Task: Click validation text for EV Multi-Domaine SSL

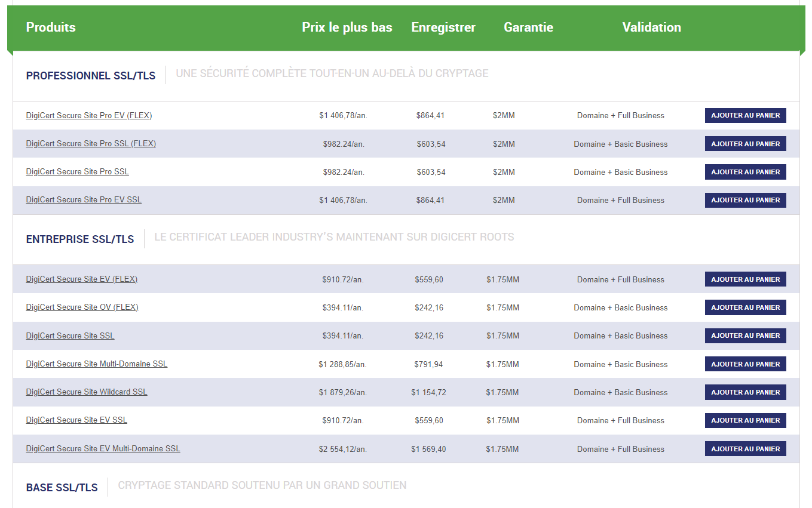Action: (x=621, y=449)
